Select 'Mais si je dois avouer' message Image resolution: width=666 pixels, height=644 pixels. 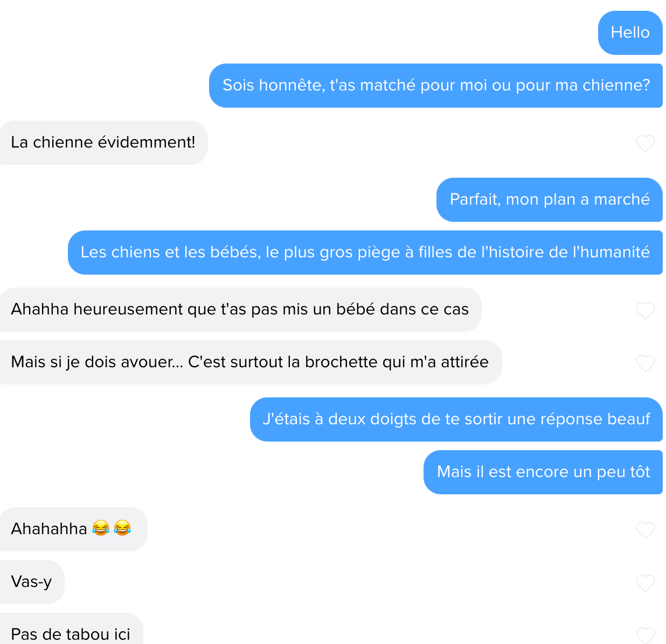(251, 362)
